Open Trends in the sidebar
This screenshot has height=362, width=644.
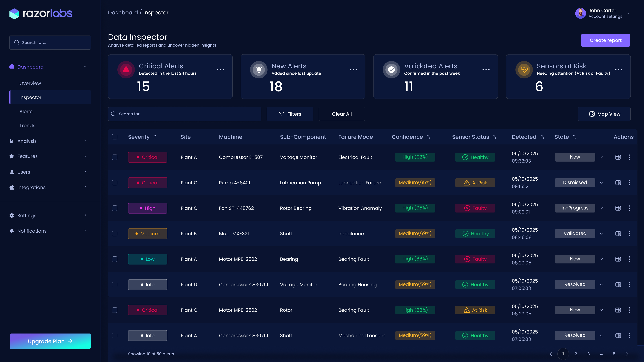(x=27, y=125)
